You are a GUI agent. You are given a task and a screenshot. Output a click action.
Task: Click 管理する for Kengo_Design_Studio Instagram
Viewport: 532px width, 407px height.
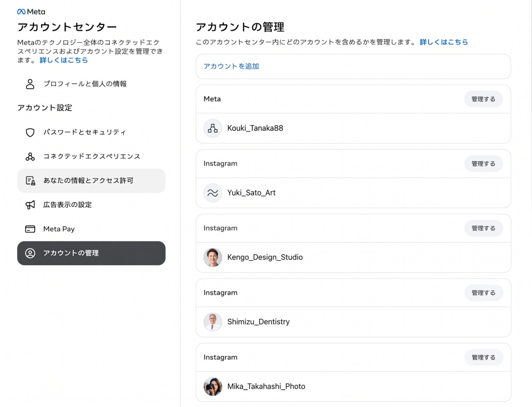click(484, 228)
